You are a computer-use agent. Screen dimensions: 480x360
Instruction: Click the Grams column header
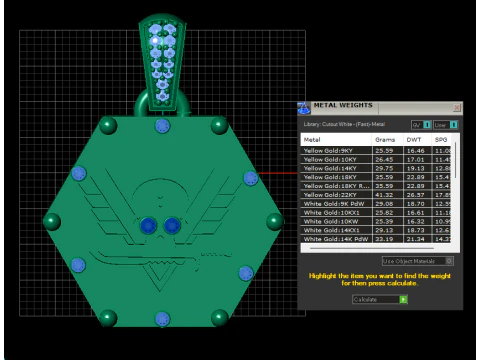click(387, 140)
